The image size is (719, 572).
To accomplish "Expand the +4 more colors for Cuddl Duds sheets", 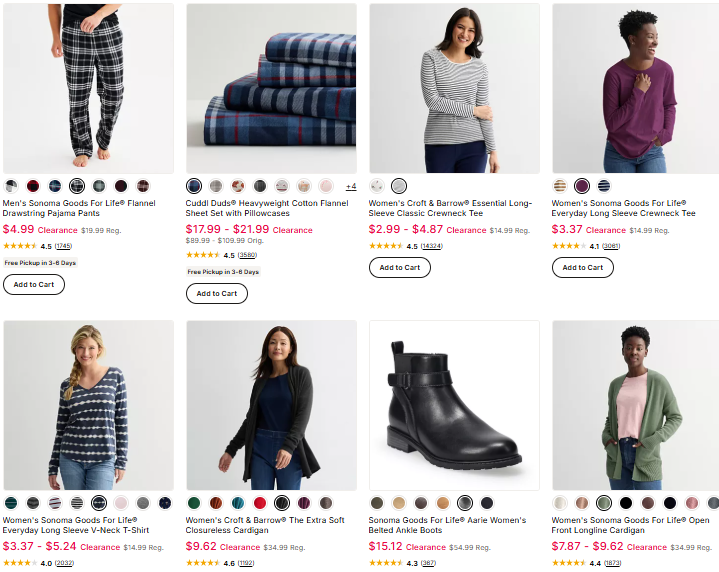I will coord(351,186).
